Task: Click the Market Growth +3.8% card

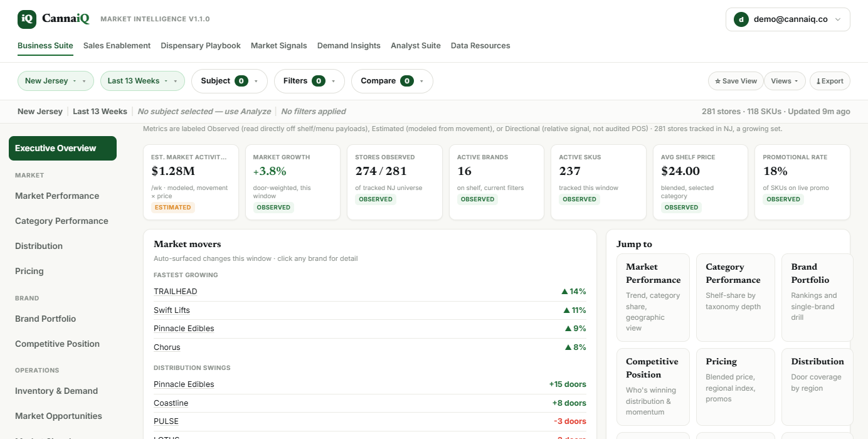Action: [x=293, y=182]
